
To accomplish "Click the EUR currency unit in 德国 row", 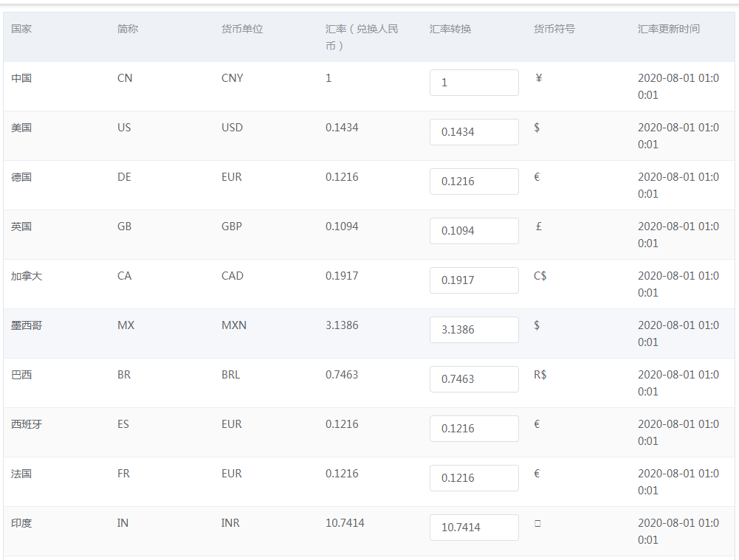I will [x=232, y=177].
